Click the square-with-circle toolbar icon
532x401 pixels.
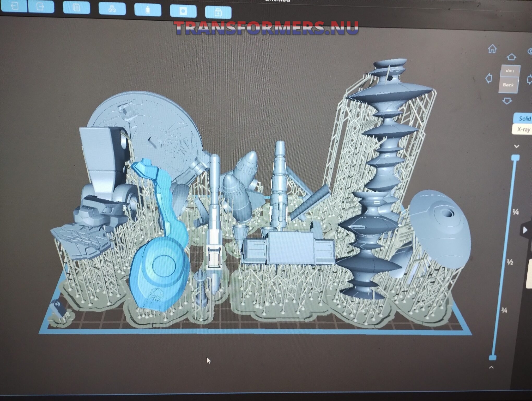tap(183, 11)
